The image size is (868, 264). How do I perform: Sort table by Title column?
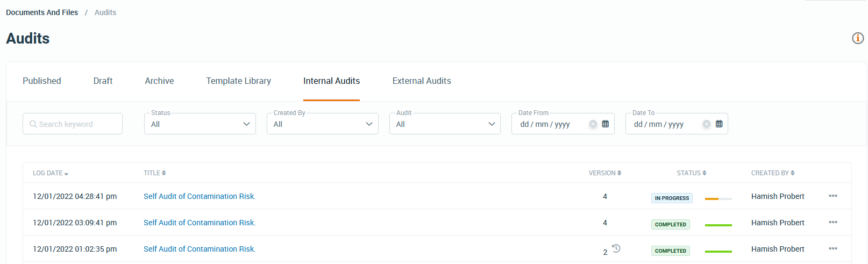pyautogui.click(x=154, y=173)
